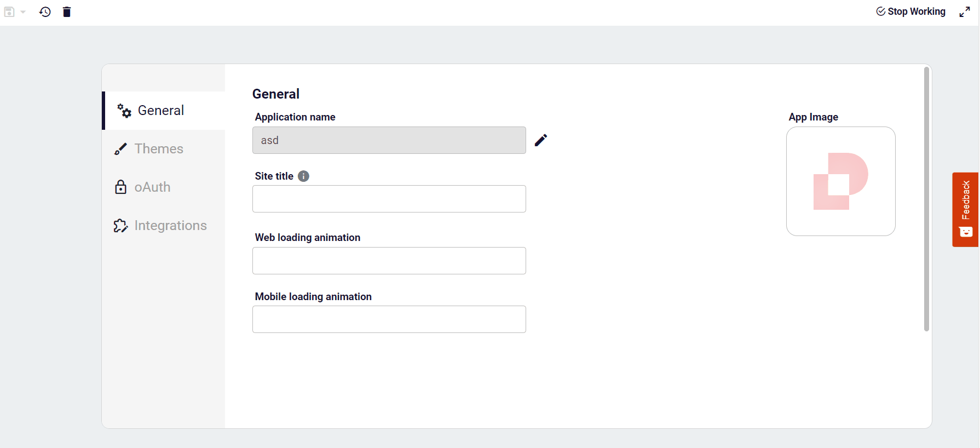Image resolution: width=980 pixels, height=448 pixels.
Task: Click the trash delete icon
Action: point(67,12)
